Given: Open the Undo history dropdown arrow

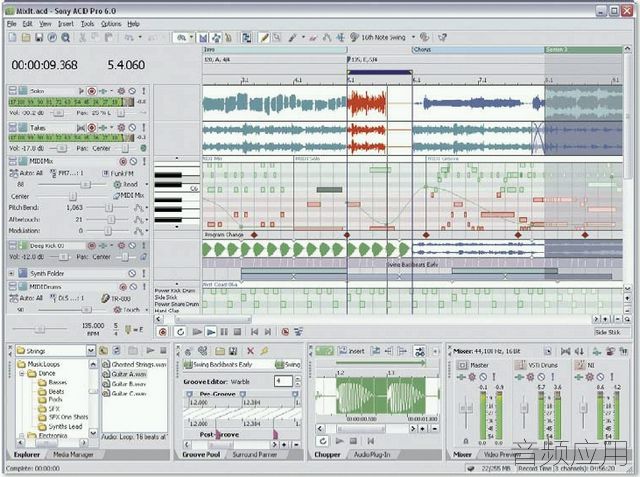Looking at the screenshot, I should tap(140, 38).
